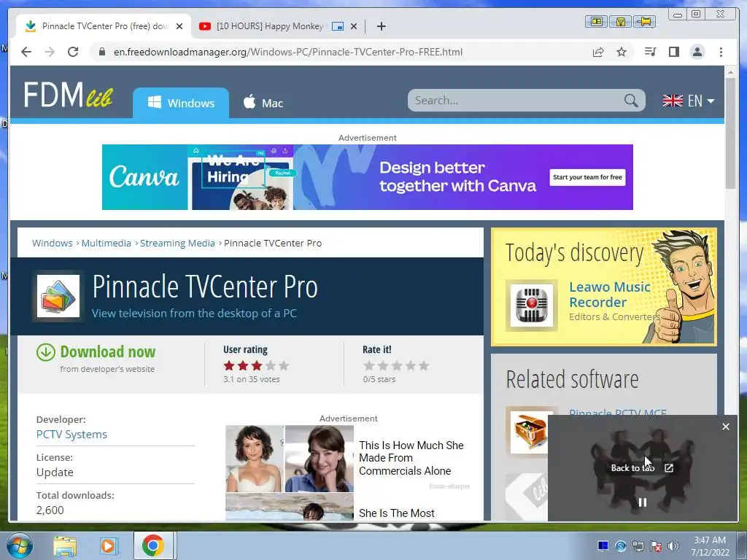Click the treasure chest software icon

(531, 432)
